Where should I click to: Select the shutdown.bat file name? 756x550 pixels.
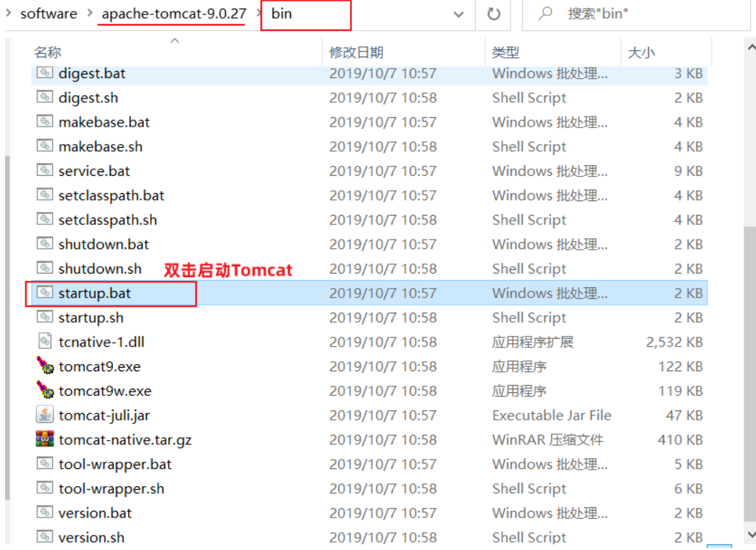(104, 244)
